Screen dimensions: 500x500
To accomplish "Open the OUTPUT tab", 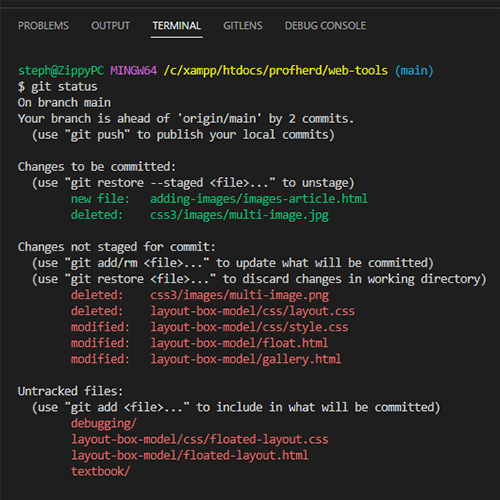I will pyautogui.click(x=110, y=26).
